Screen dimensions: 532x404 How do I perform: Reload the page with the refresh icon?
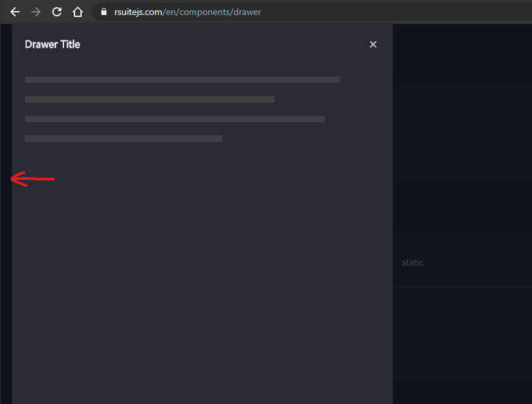pyautogui.click(x=57, y=12)
